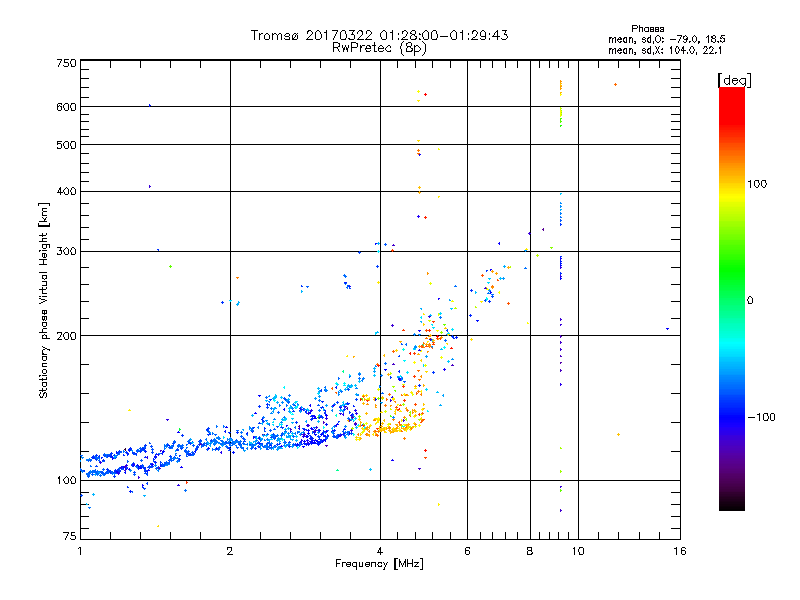The height and width of the screenshot is (600, 800).
Task: Click the '300' y-axis tick label
Action: click(x=66, y=251)
